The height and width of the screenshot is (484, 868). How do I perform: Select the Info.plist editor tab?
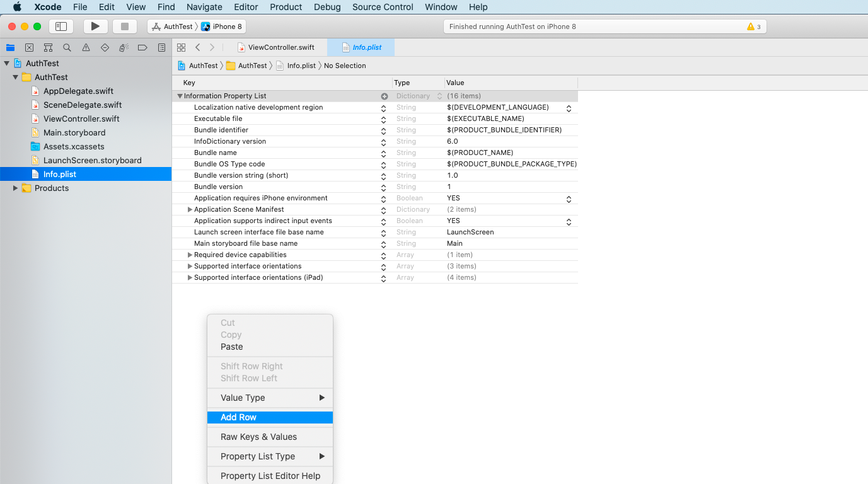361,47
